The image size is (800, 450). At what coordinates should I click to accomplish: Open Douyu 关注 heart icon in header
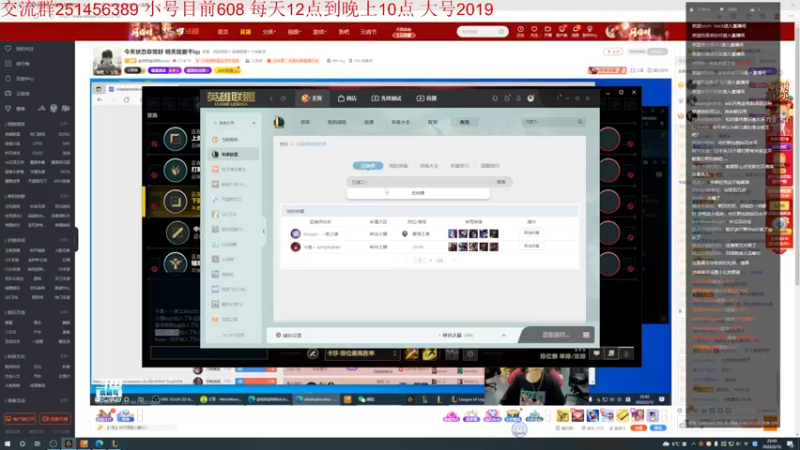tap(534, 31)
